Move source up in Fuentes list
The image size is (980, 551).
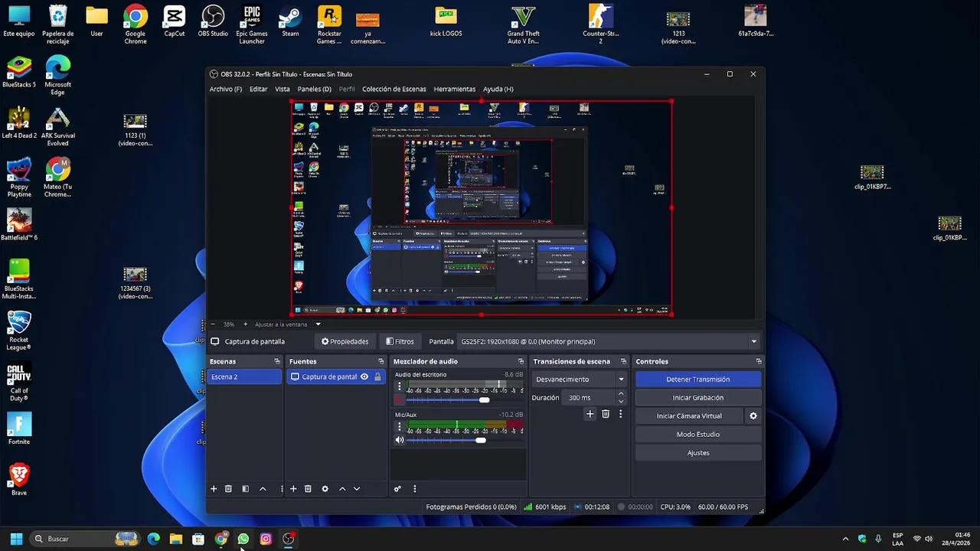tap(342, 489)
